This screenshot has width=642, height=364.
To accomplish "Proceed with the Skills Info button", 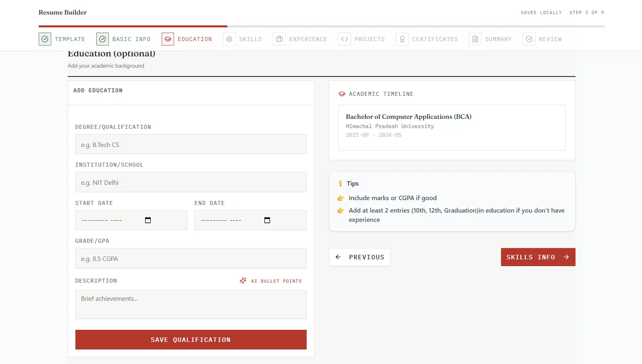I will tap(538, 257).
